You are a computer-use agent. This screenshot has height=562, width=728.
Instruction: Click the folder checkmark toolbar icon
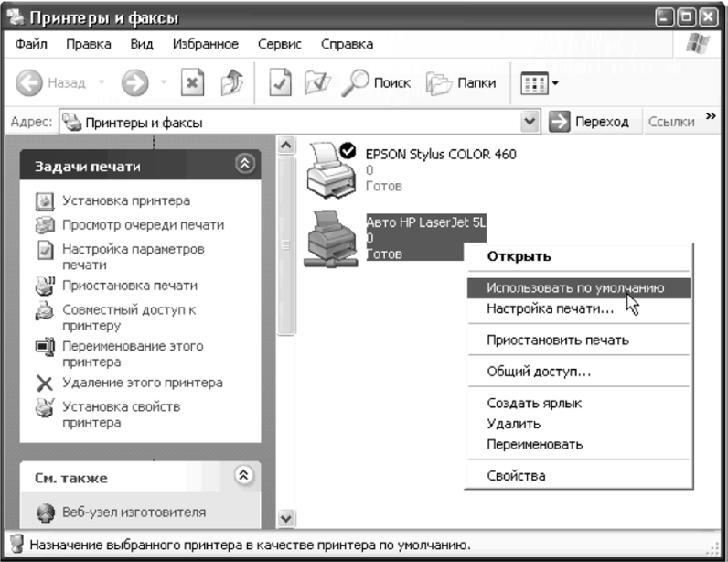tap(317, 82)
